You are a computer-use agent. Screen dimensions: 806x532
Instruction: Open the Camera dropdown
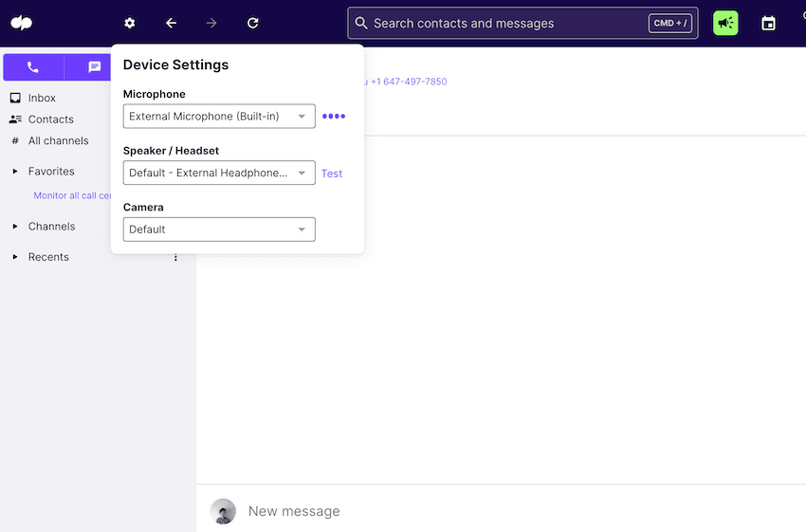(219, 229)
